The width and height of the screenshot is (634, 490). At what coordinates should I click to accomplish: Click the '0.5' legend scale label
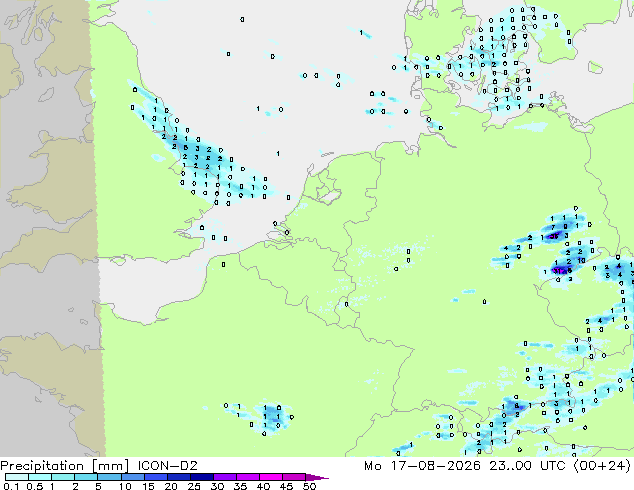(34, 486)
